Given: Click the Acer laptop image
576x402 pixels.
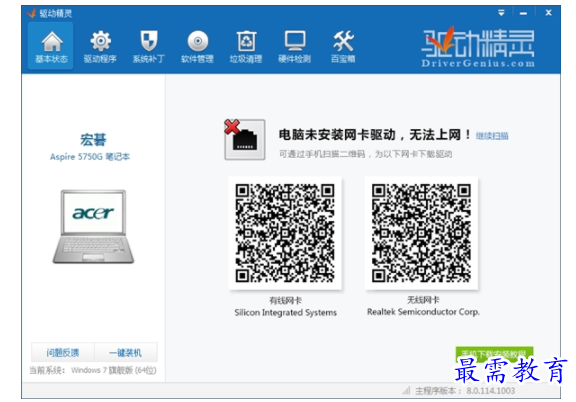Looking at the screenshot, I should [93, 226].
